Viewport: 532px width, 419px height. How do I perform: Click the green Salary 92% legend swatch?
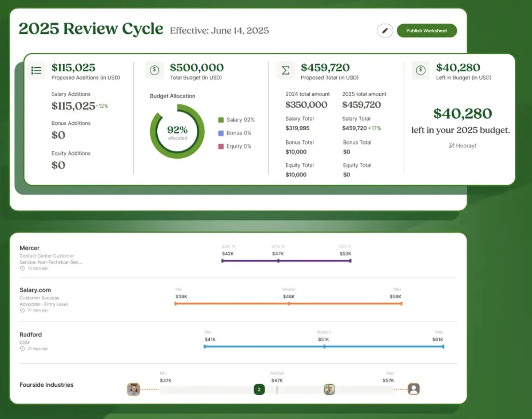tap(221, 120)
